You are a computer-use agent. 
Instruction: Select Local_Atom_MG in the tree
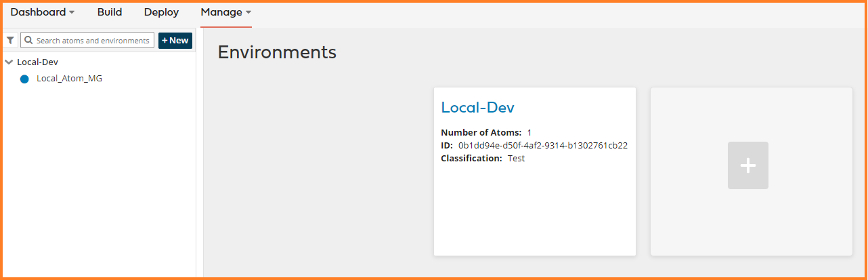click(x=69, y=79)
